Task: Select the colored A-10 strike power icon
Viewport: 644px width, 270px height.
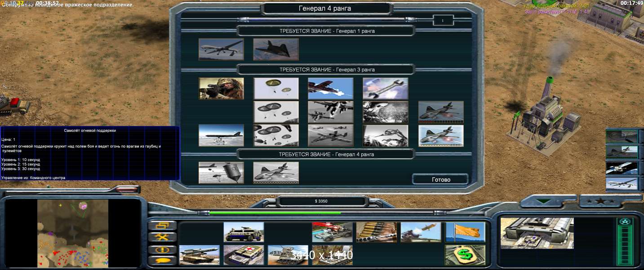Action: [x=331, y=89]
